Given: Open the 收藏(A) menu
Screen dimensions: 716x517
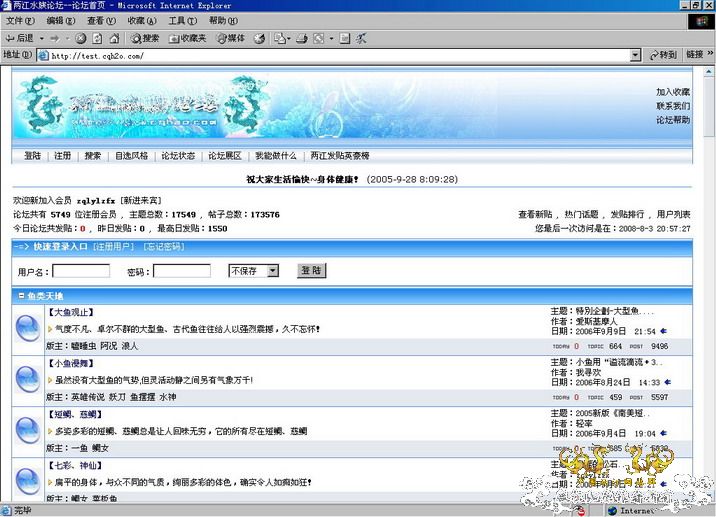Looking at the screenshot, I should [x=142, y=21].
